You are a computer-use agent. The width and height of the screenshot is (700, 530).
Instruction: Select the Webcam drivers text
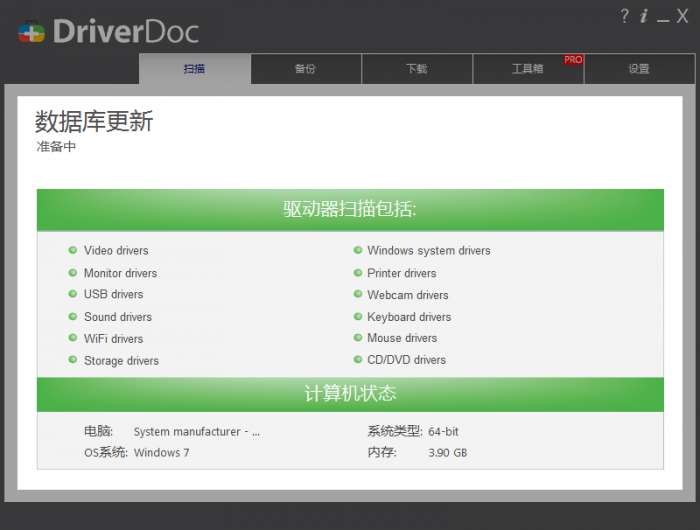pyautogui.click(x=408, y=295)
